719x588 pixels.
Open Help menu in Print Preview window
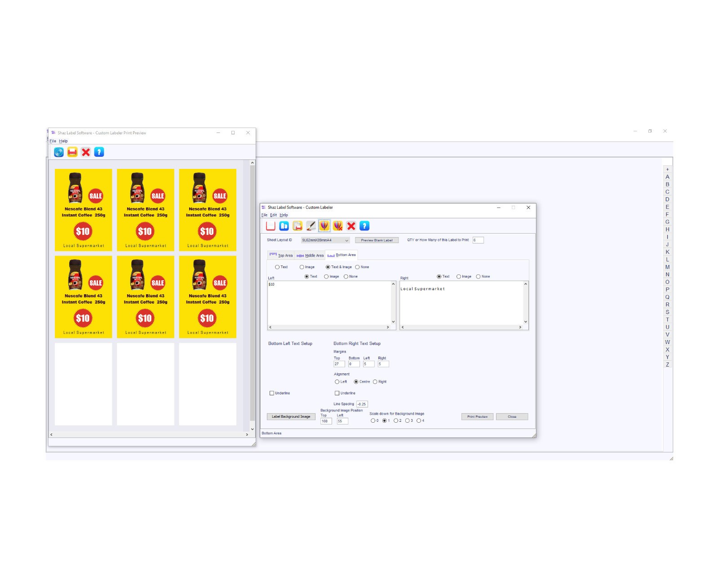coord(63,141)
